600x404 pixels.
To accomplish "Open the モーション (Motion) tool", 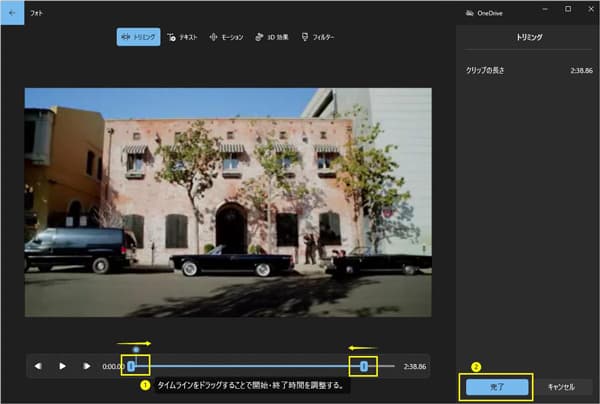I will [226, 37].
